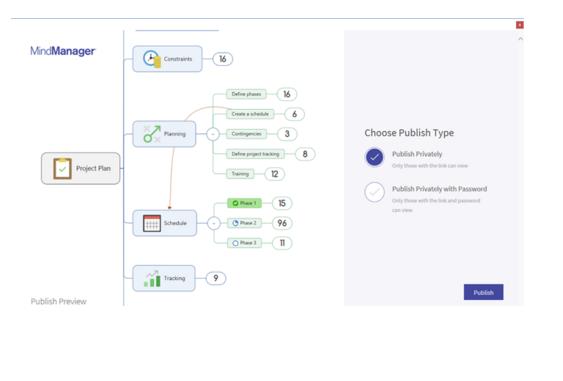Select Publish Privately with Password option
The height and width of the screenshot is (381, 563).
point(374,192)
